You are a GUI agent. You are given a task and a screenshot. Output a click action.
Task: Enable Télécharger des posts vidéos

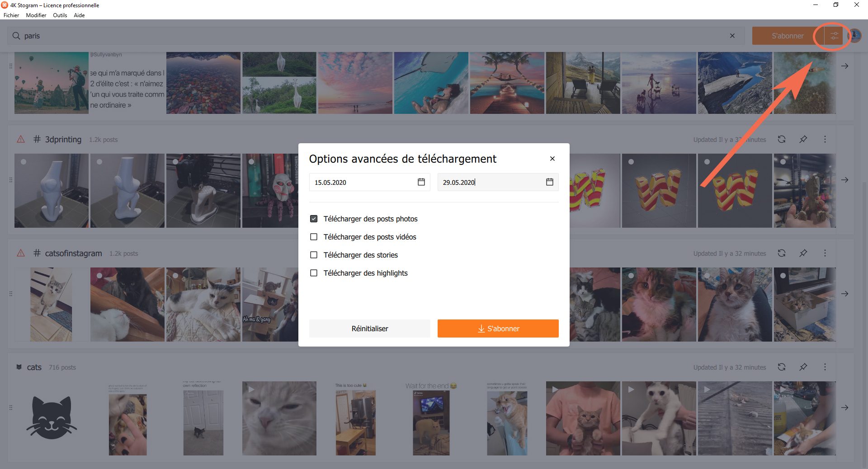(x=314, y=237)
